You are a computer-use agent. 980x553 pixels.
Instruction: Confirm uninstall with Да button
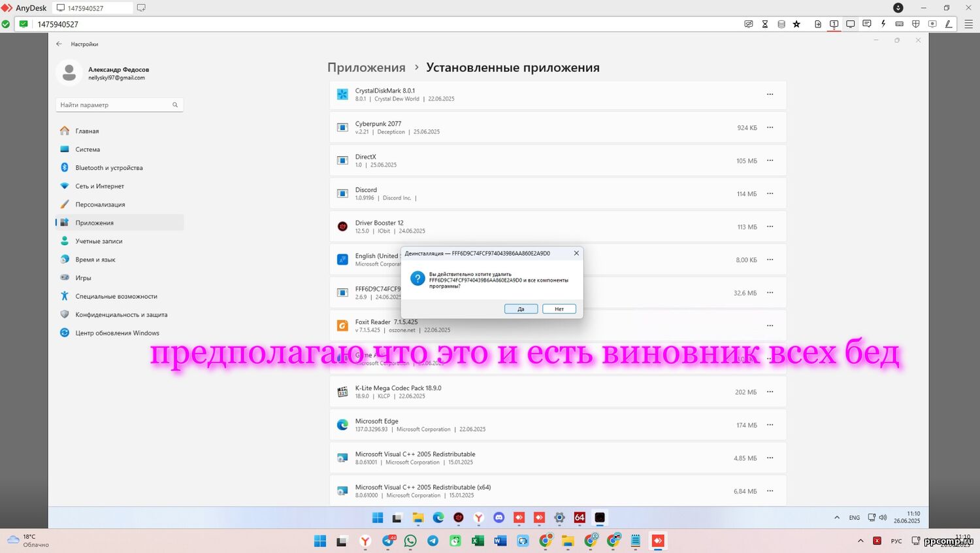[x=521, y=309]
